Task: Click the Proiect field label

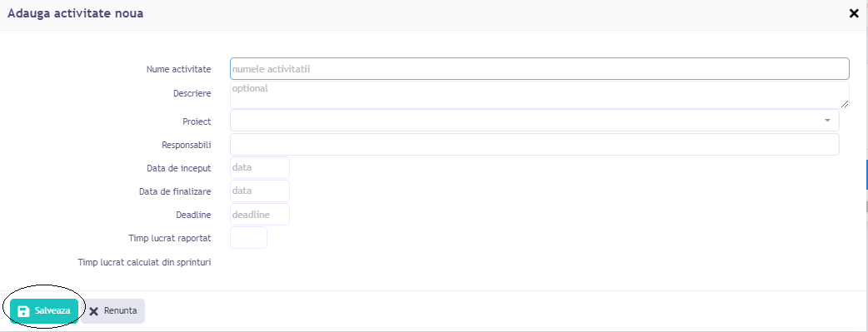Action: [x=197, y=121]
